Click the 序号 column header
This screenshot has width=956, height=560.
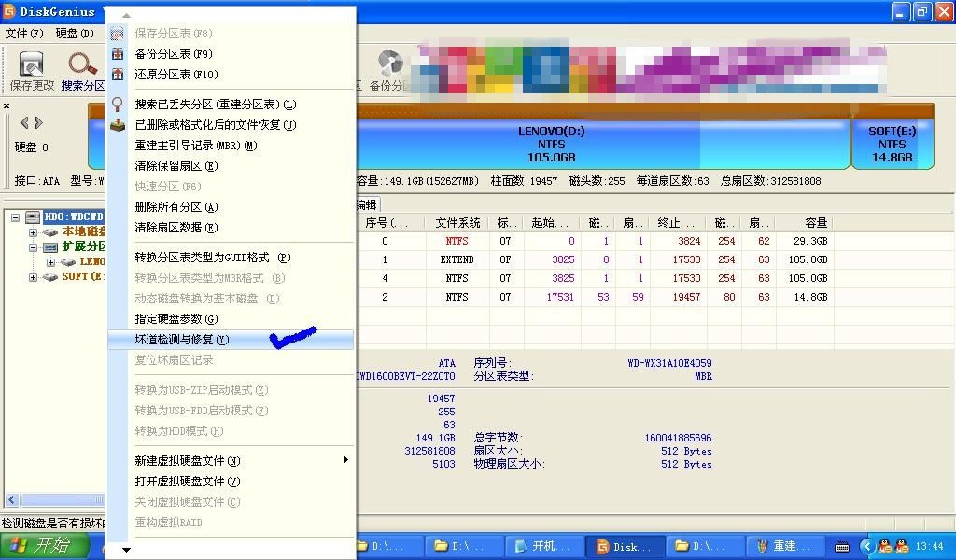391,223
